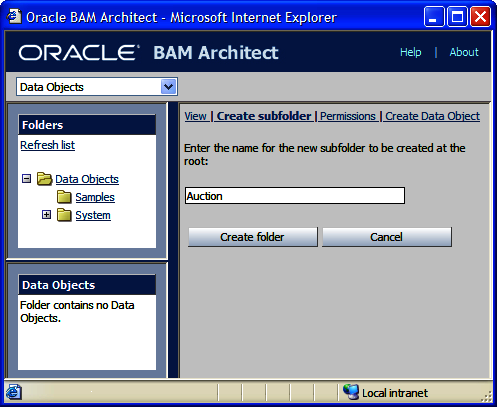Viewport: 497px width, 407px height.
Task: Open the Permissions tab
Action: [x=348, y=116]
